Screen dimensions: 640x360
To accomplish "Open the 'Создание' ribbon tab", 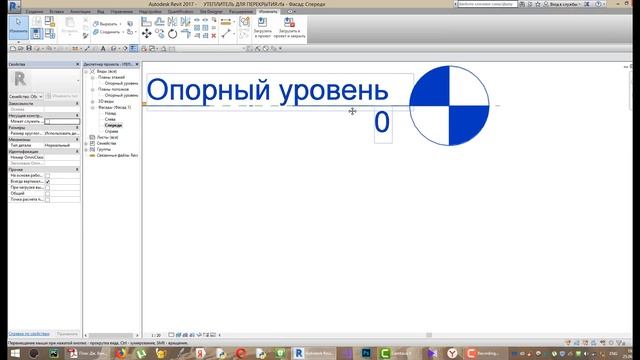I will 34,12.
